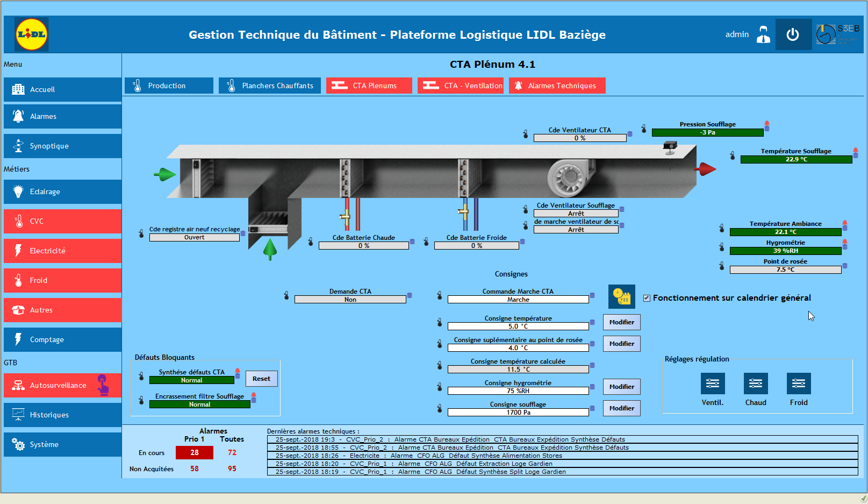Select the Défaut Synthèse Split Loge Gardien alarm
The image size is (868, 504).
(x=562, y=472)
